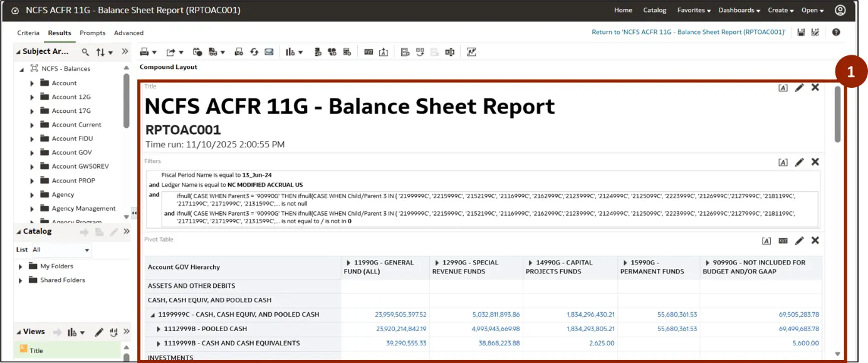Click the Refresh results toolbar icon

(x=254, y=52)
